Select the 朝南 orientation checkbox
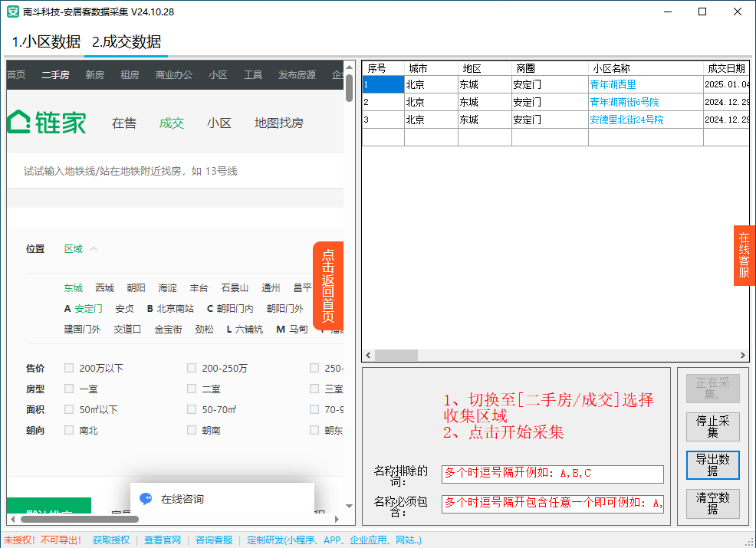The image size is (756, 548). [192, 430]
